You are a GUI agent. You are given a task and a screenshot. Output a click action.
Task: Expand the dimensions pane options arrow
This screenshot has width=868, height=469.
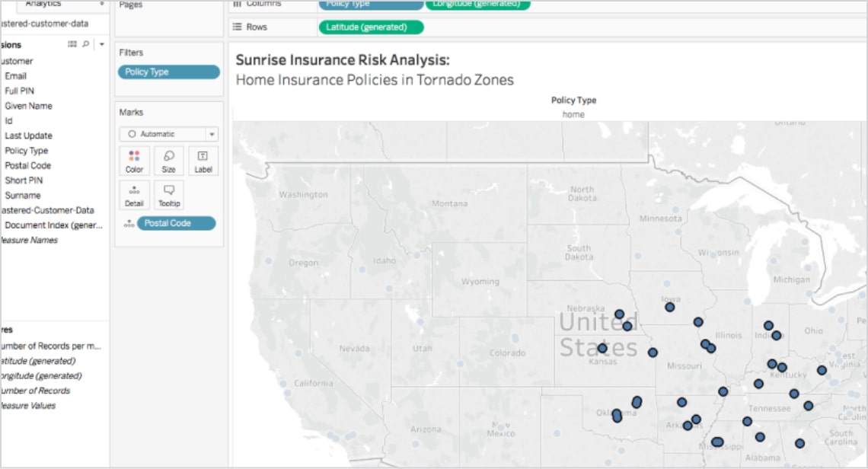(x=102, y=45)
